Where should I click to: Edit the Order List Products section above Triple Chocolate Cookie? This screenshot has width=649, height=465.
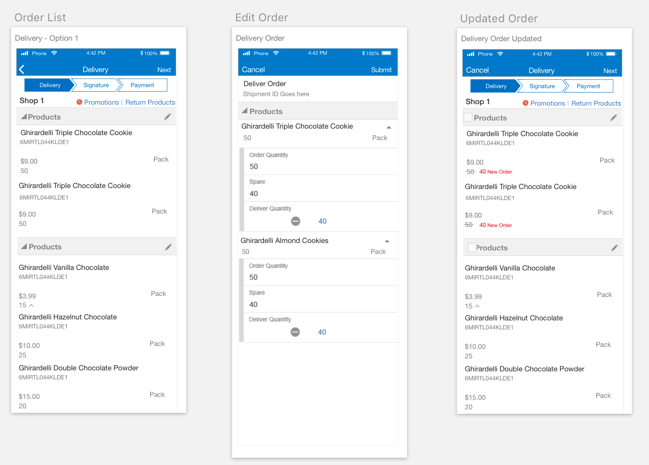pyautogui.click(x=167, y=117)
